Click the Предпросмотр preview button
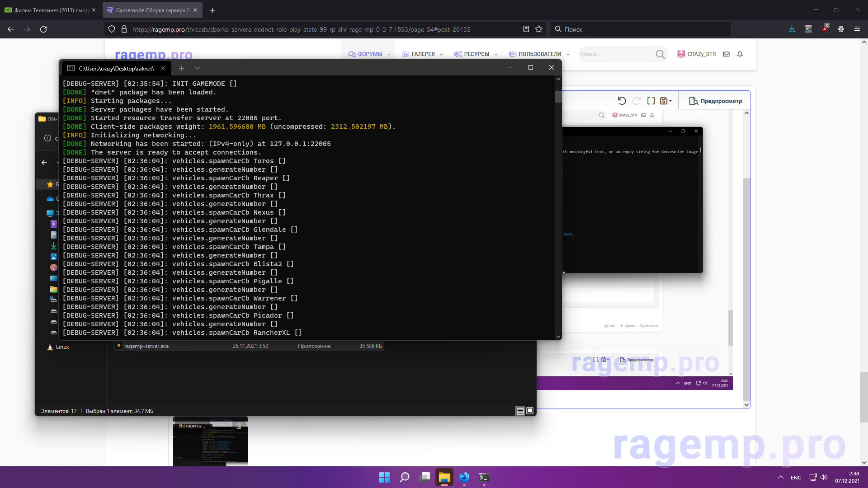 [715, 101]
